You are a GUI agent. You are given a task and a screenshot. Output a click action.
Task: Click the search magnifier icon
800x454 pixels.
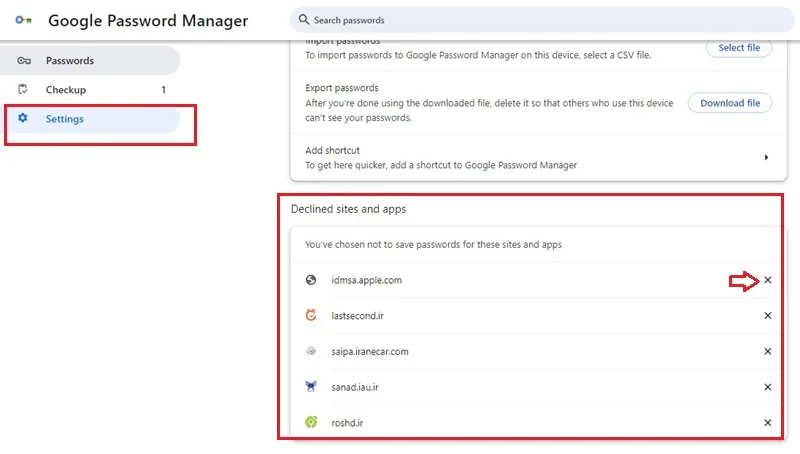[x=304, y=20]
